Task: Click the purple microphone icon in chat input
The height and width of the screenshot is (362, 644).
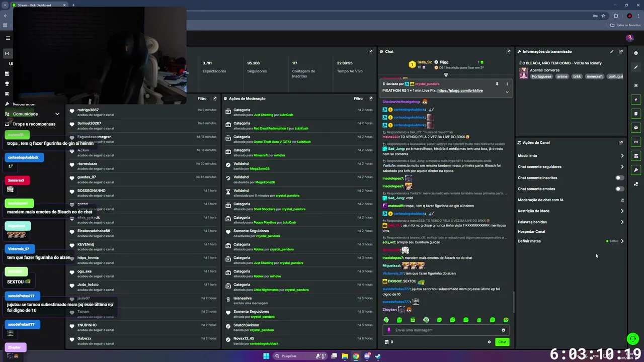Action: point(388,330)
